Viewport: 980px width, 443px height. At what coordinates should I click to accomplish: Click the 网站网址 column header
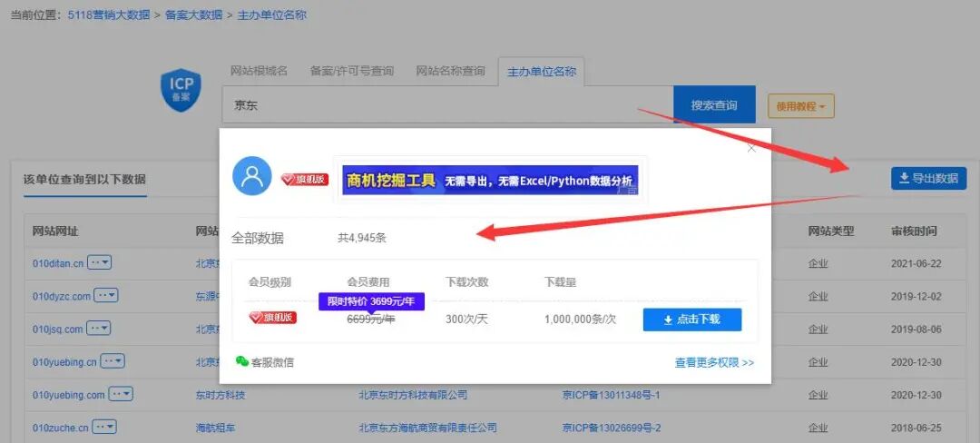[x=55, y=231]
